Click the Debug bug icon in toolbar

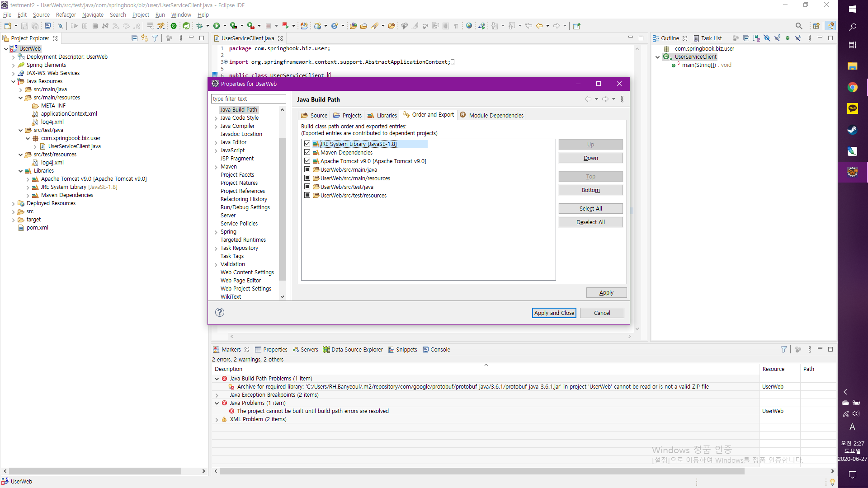click(199, 26)
